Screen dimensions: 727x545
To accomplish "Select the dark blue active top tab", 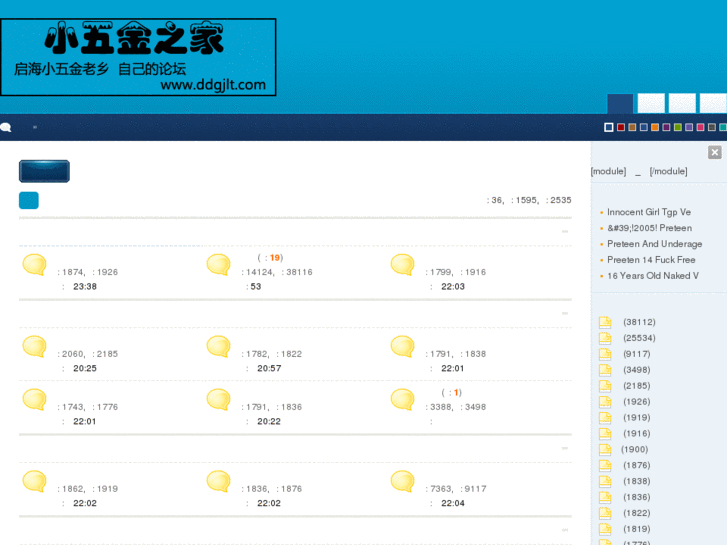I will (620, 103).
